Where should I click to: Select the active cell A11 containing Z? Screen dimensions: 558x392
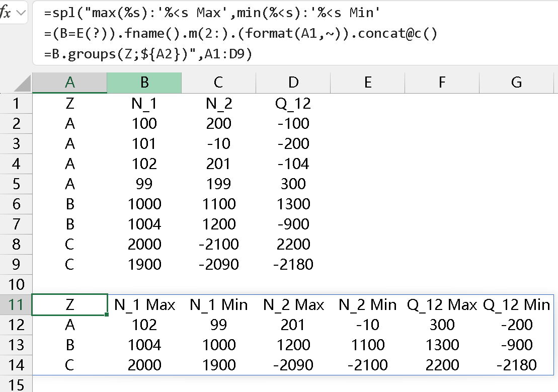click(69, 304)
